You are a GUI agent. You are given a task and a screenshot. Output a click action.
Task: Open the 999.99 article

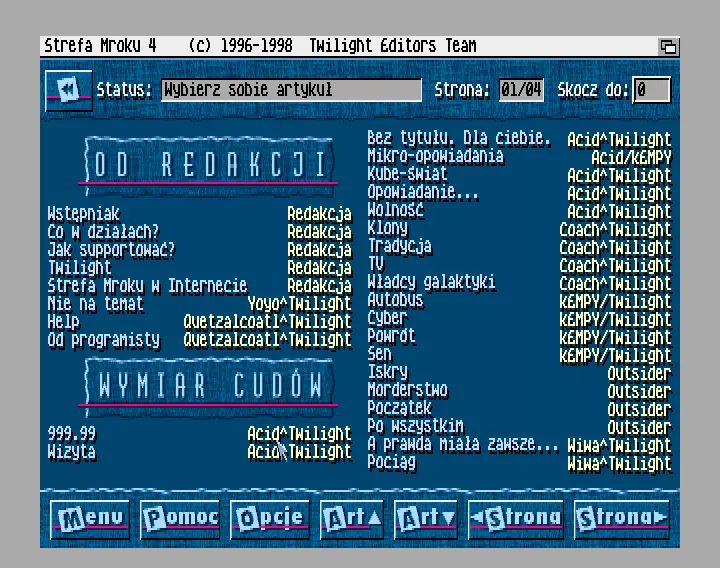(72, 433)
